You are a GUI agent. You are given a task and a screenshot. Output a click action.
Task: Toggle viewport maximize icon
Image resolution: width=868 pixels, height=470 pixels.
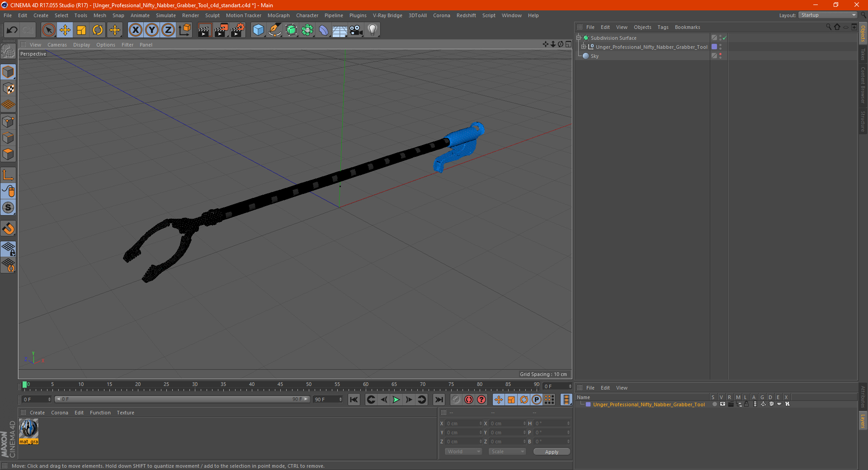coord(568,44)
